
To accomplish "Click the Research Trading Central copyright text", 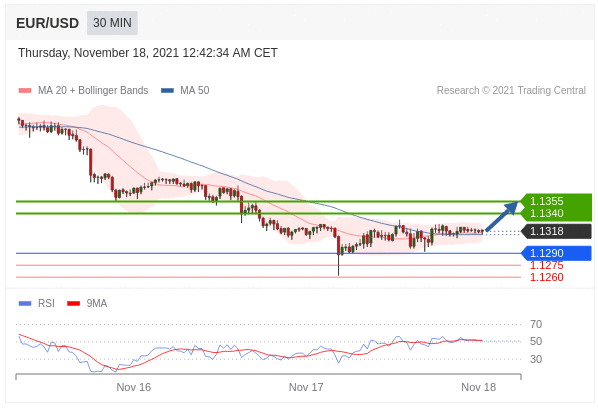I will [511, 90].
